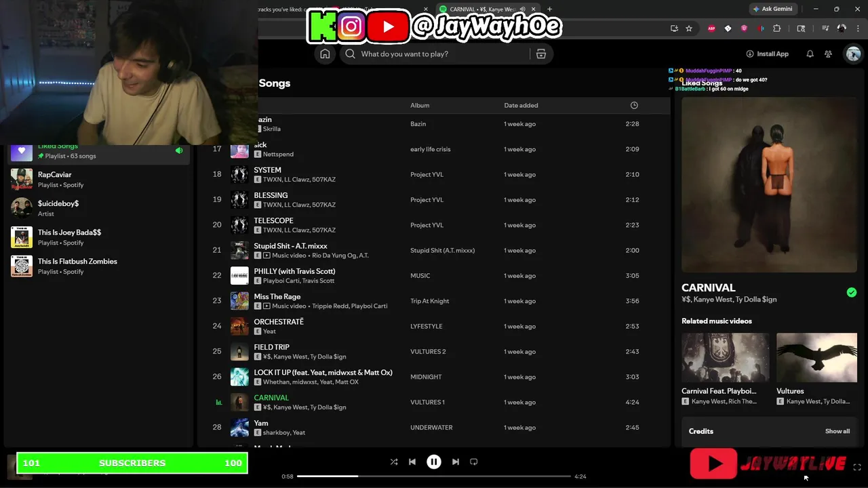Click Music video badge on Miss The Rage
The width and height of the screenshot is (868, 488).
(284, 306)
